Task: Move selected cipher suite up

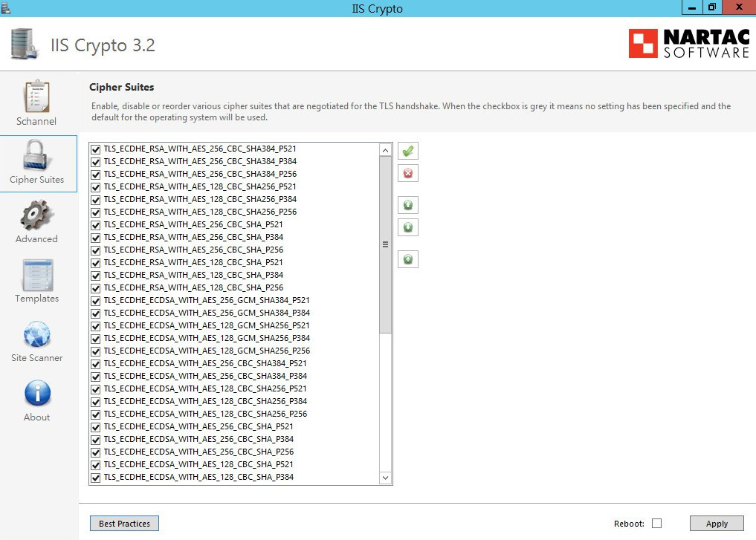Action: [x=408, y=205]
